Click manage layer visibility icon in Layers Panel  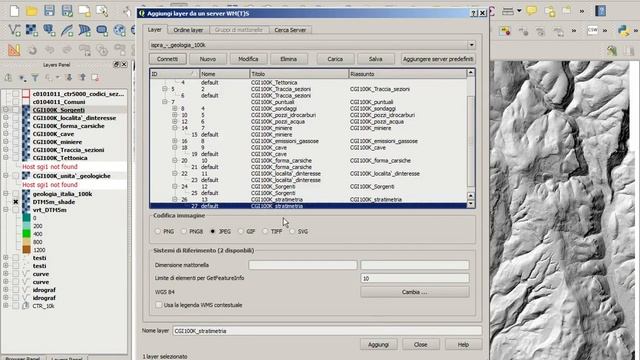point(22,78)
